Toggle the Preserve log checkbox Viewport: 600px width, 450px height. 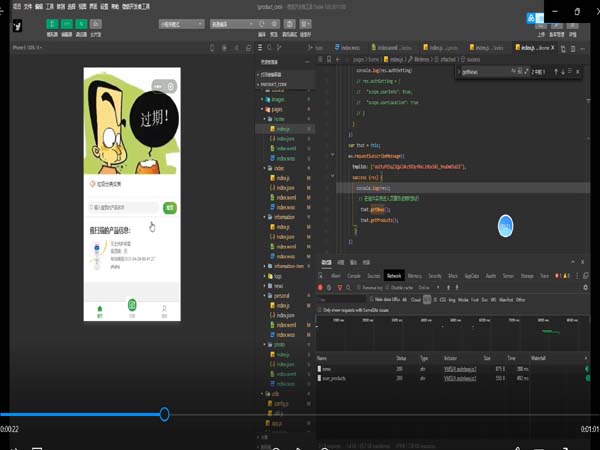coord(361,286)
